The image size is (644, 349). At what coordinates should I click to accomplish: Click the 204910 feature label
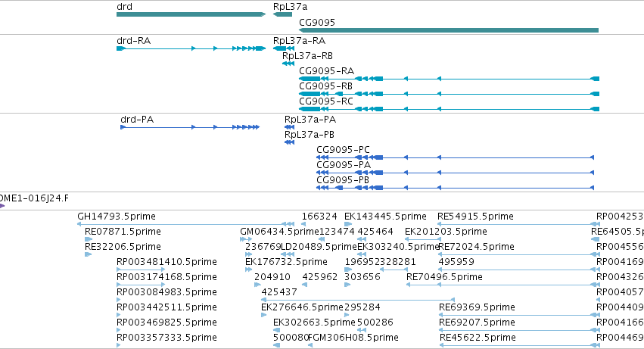(x=272, y=278)
